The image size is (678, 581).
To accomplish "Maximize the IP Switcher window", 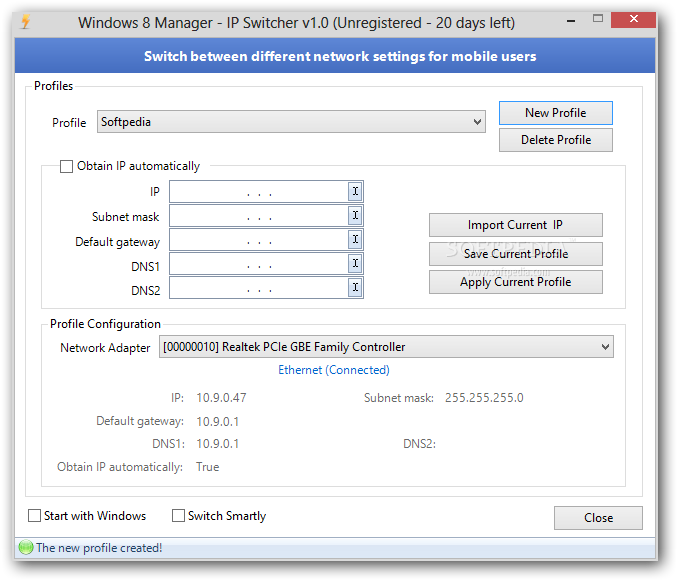I will click(x=598, y=19).
